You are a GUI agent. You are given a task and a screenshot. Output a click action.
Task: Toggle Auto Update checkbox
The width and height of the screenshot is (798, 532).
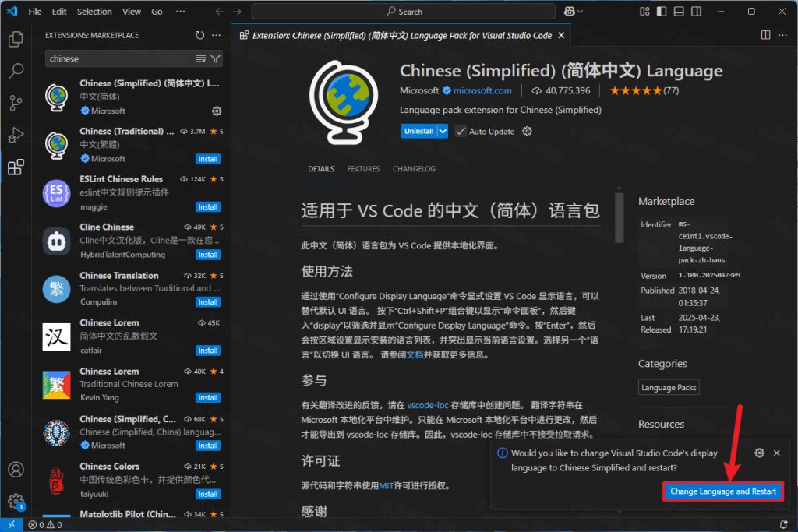461,131
